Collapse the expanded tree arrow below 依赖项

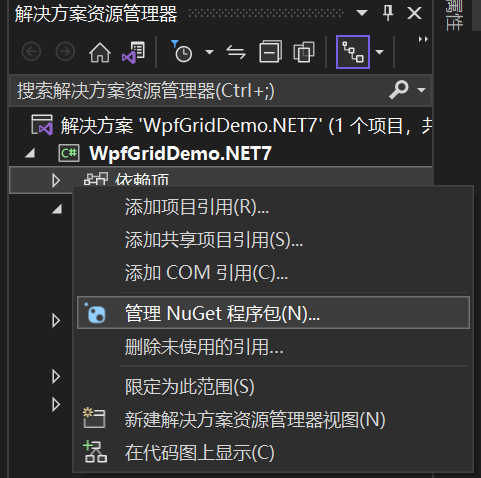(58, 209)
